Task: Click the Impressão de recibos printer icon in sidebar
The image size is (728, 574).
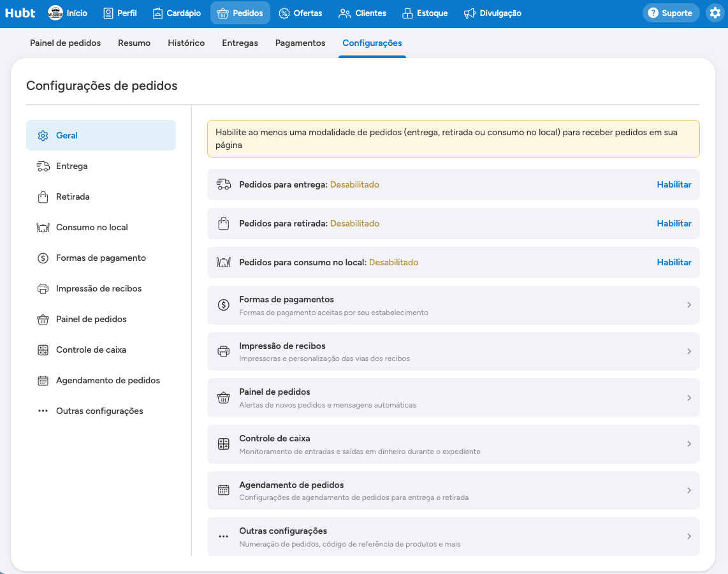Action: click(x=43, y=289)
